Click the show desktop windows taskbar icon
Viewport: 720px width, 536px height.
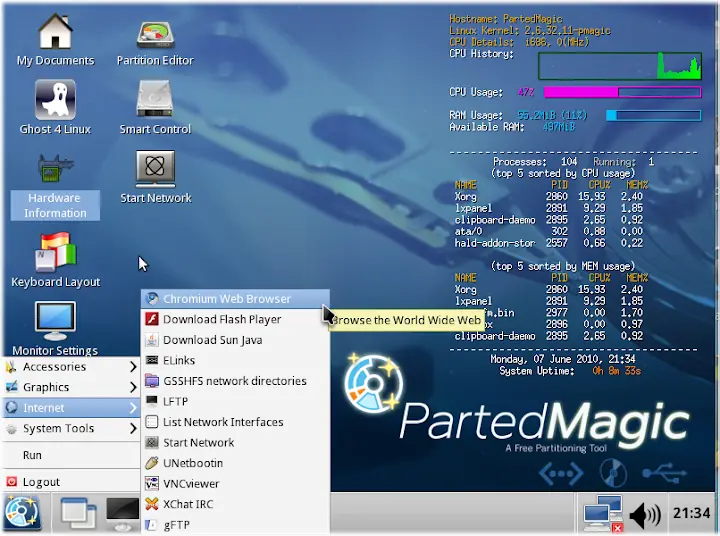tap(79, 513)
